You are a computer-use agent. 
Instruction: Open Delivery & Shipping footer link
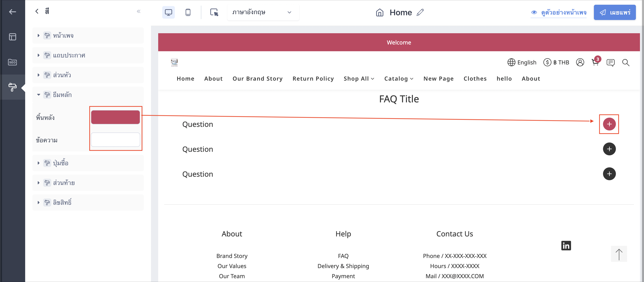pos(343,266)
